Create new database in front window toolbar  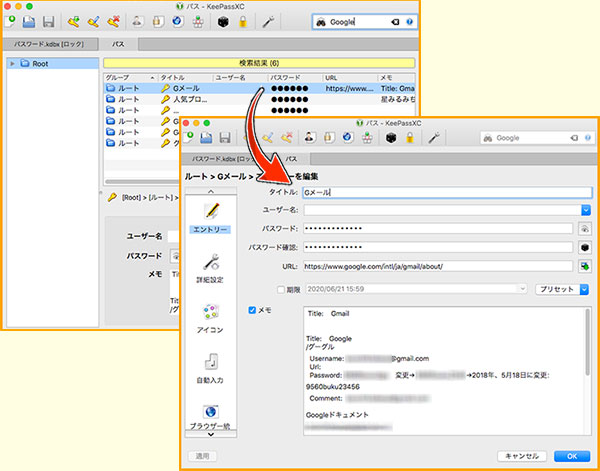pos(188,137)
